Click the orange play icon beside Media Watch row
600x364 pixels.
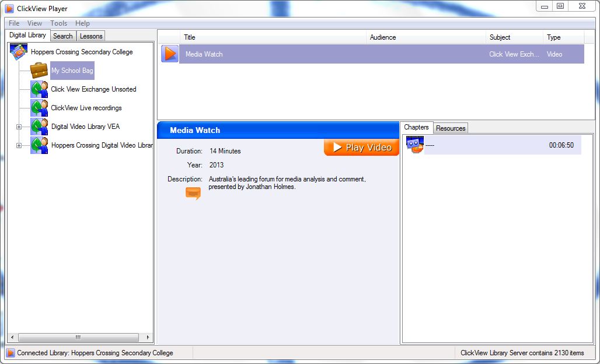pos(170,54)
